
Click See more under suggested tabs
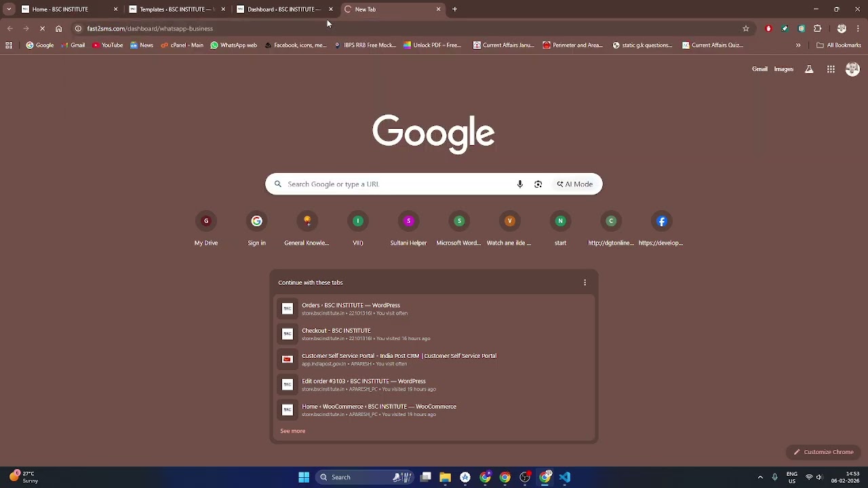[293, 431]
